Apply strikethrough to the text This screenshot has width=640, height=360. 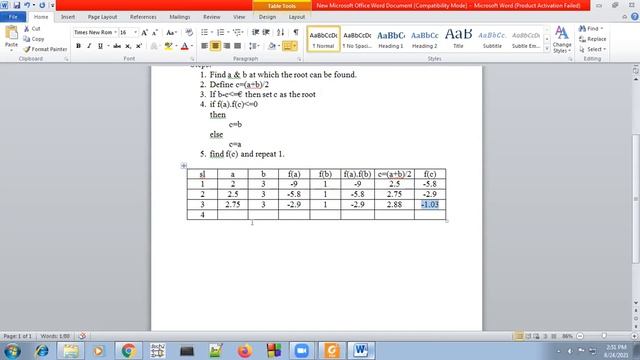[117, 46]
